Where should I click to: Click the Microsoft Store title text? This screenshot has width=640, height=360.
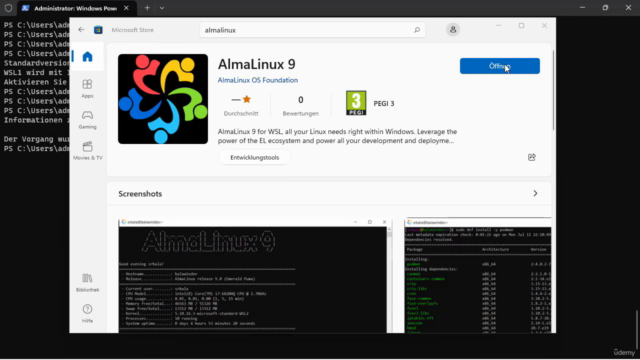coord(133,30)
